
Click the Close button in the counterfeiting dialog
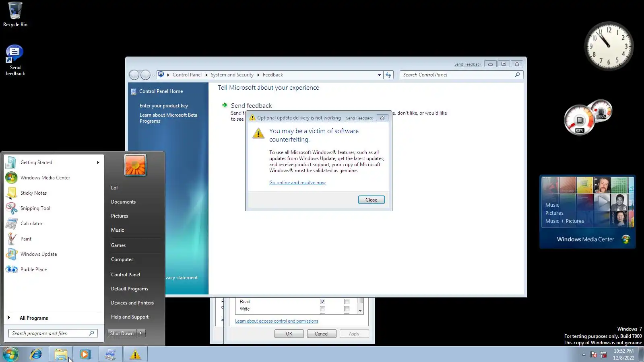[x=371, y=200]
